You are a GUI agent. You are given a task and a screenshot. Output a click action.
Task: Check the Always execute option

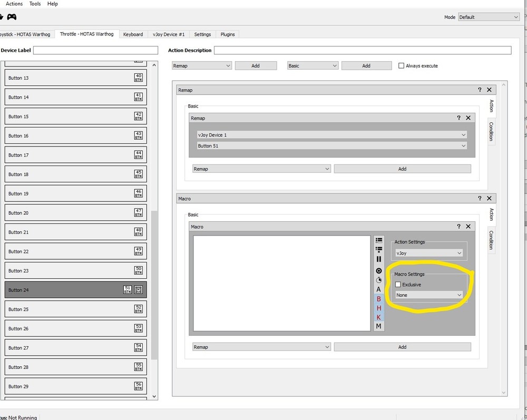(401, 65)
